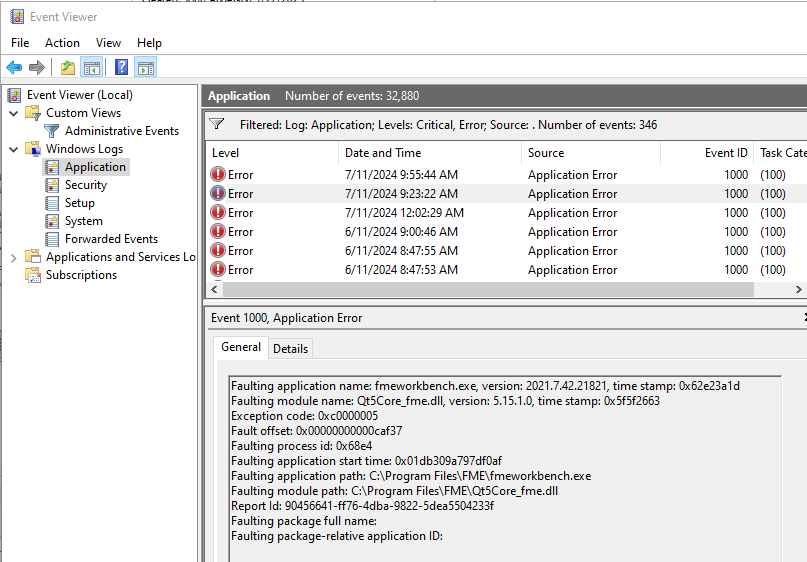This screenshot has height=562, width=807.
Task: Open the Action menu
Action: (62, 43)
